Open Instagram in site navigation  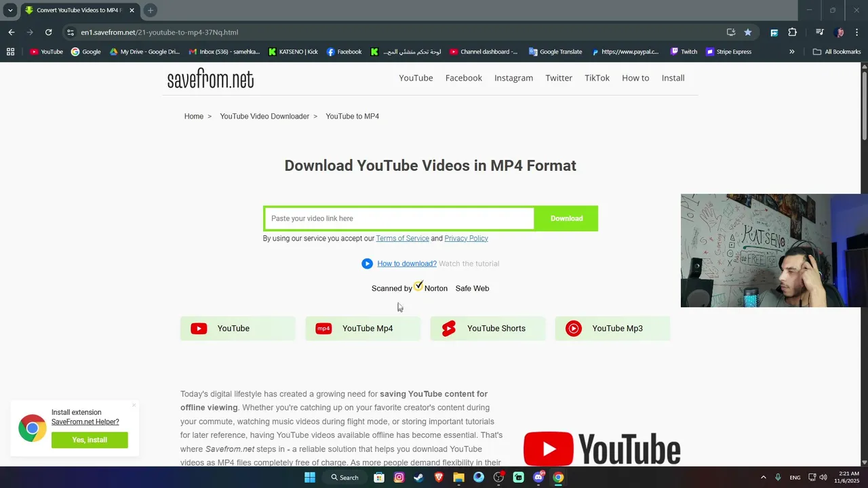[513, 78]
